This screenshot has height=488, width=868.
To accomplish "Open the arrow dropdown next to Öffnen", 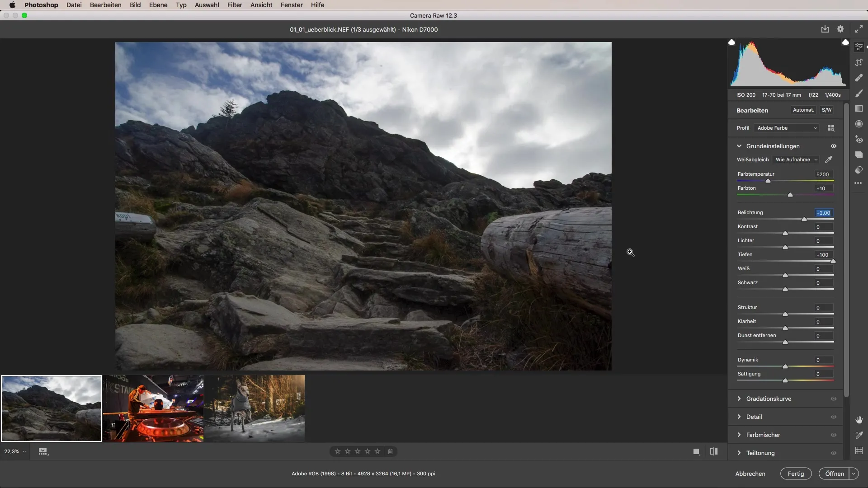I will [x=854, y=474].
